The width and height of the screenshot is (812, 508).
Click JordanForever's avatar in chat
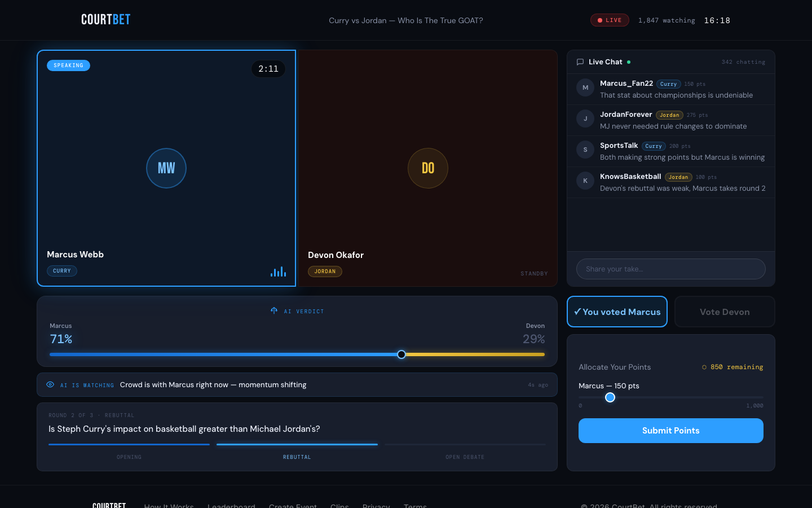click(x=585, y=119)
